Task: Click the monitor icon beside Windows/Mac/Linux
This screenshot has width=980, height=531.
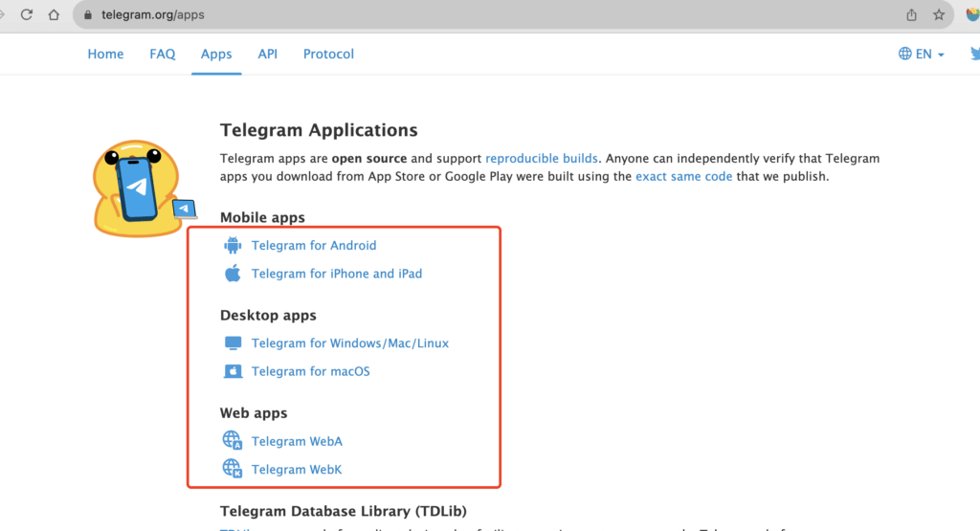Action: tap(233, 343)
